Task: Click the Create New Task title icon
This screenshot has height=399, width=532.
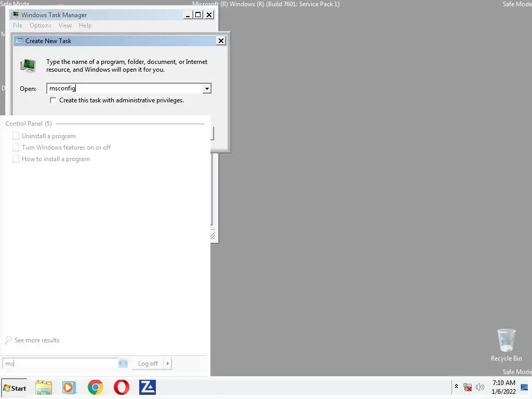Action: tap(19, 41)
